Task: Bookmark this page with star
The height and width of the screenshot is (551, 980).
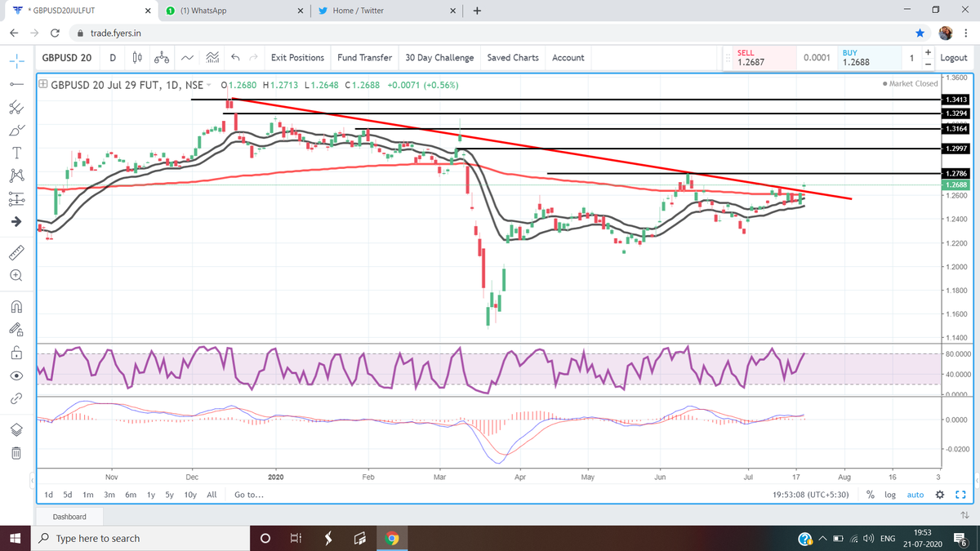Action: point(920,33)
